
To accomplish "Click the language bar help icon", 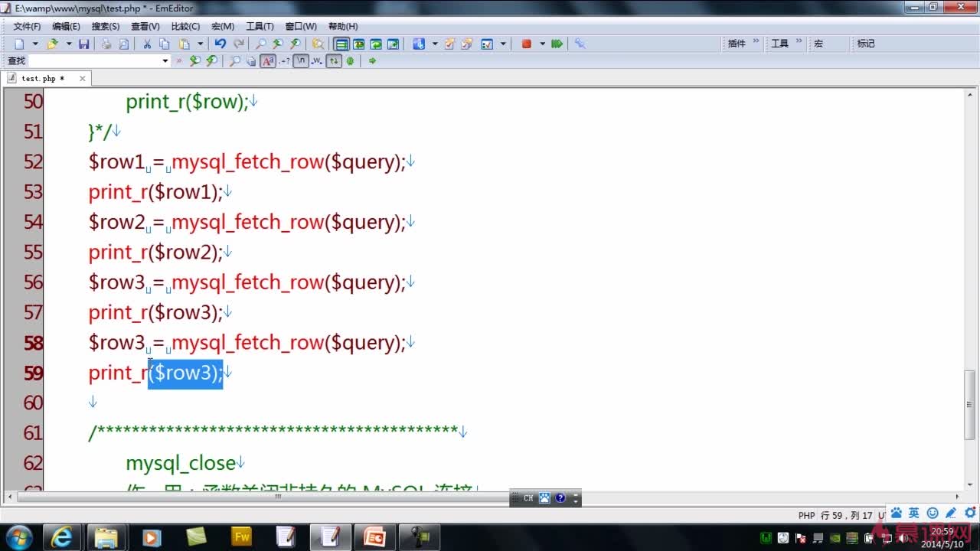I will (x=560, y=498).
